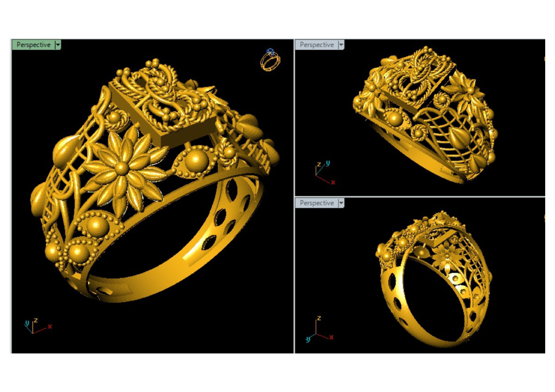
Task: Select the active green Perspective viewport title
Action: pyautogui.click(x=34, y=45)
